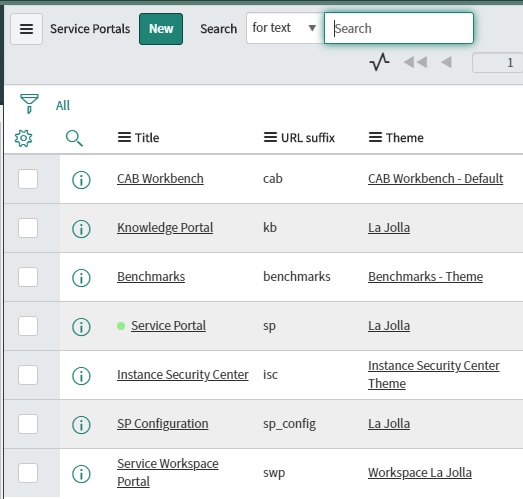Click the green dot beside Service Portal
This screenshot has height=499, width=523.
pyautogui.click(x=121, y=326)
